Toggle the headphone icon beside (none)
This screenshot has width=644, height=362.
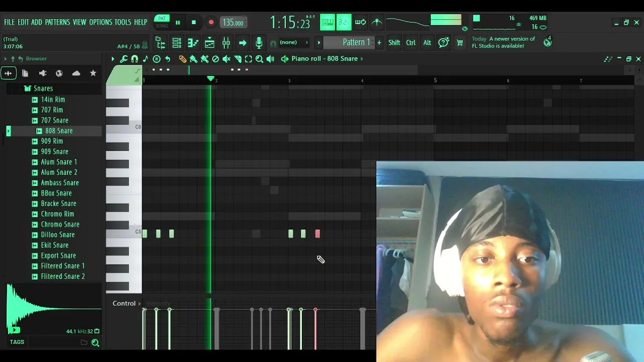[273, 43]
